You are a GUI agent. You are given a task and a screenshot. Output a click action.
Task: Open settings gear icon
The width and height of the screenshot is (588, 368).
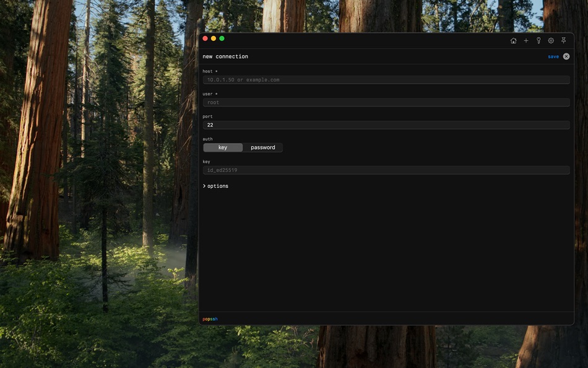pyautogui.click(x=551, y=40)
